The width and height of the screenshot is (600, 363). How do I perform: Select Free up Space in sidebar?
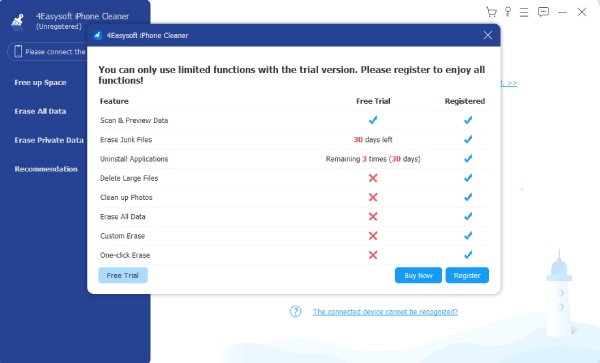pos(40,83)
